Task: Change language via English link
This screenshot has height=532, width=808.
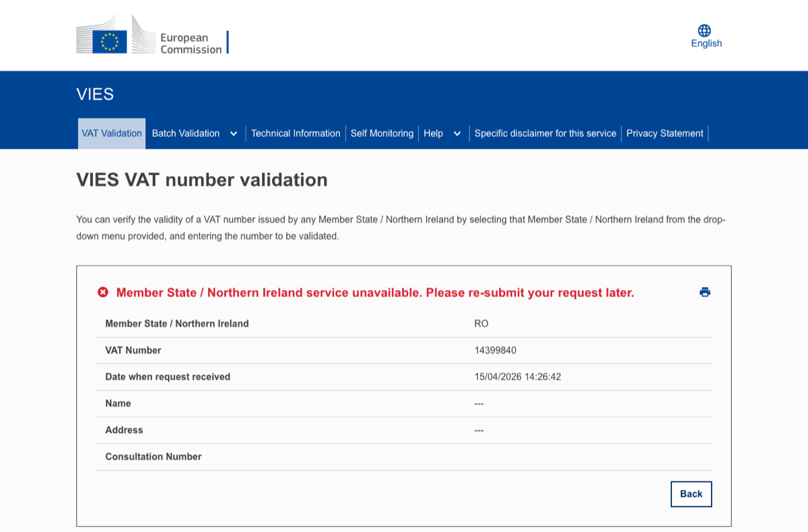Action: click(x=706, y=44)
